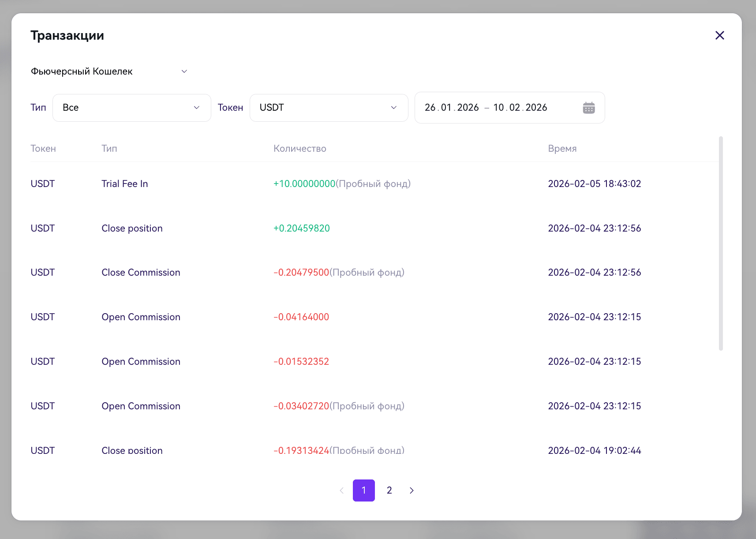Open the calendar date picker icon
Screen dimensions: 756x539
pos(588,108)
